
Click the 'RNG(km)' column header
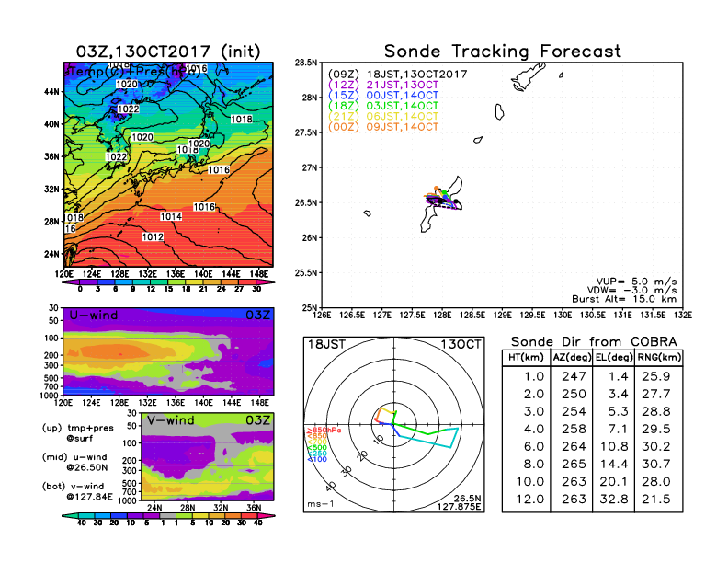pos(659,357)
